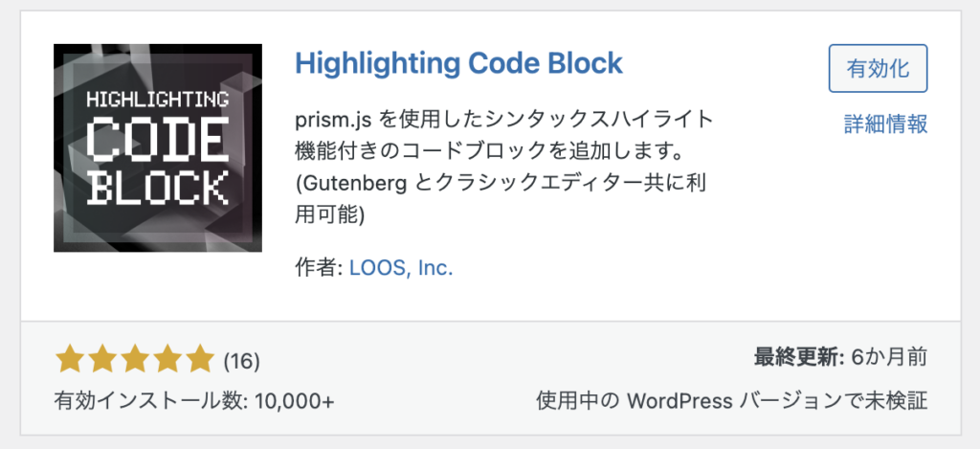Click the 作者 label
The height and width of the screenshot is (449, 980).
[x=319, y=268]
